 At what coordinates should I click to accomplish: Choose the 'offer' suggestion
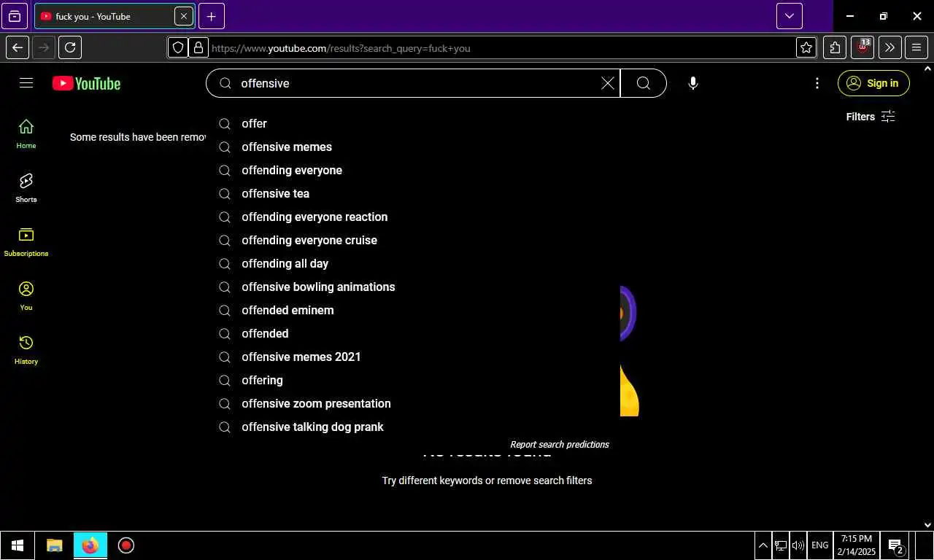coord(413,124)
